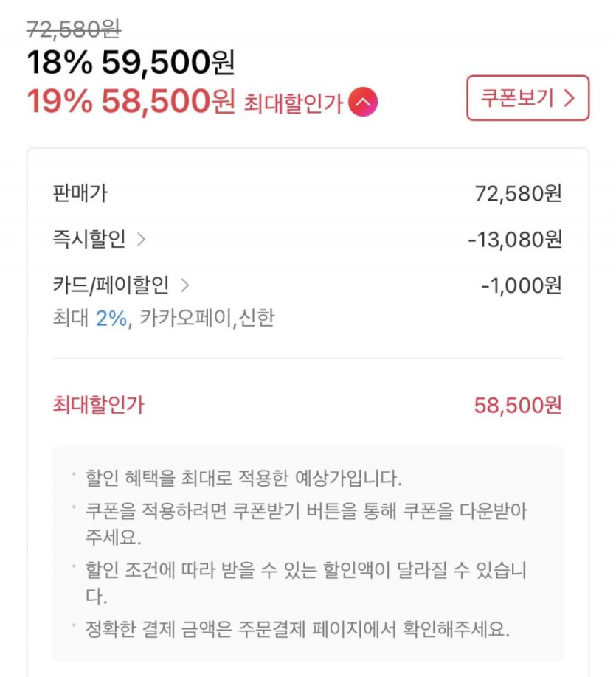Click the 카카오페이,신한 payment text
Viewport: 616px width, 677px height.
[x=204, y=319]
